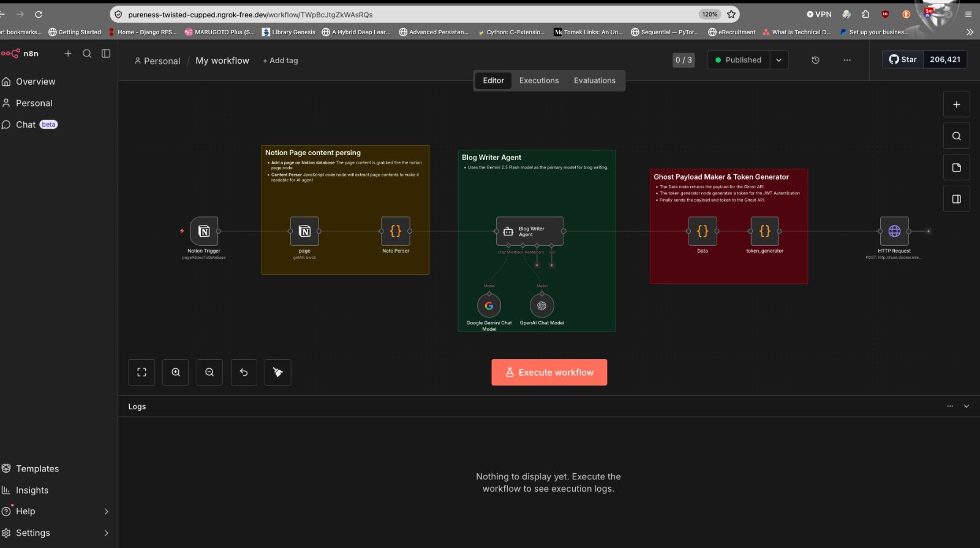Zoom in on the workflow canvas
This screenshot has height=548, width=980.
[x=176, y=372]
